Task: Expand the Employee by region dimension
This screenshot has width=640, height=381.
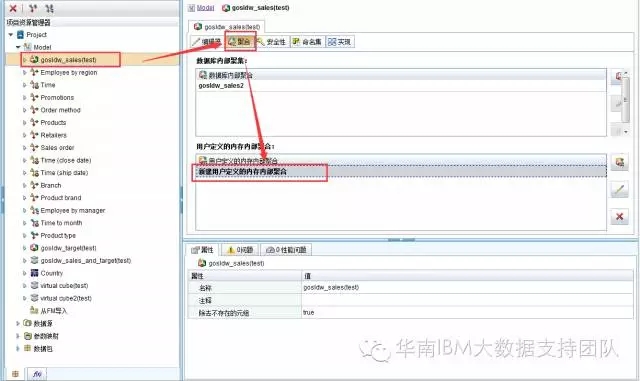Action: click(24, 72)
